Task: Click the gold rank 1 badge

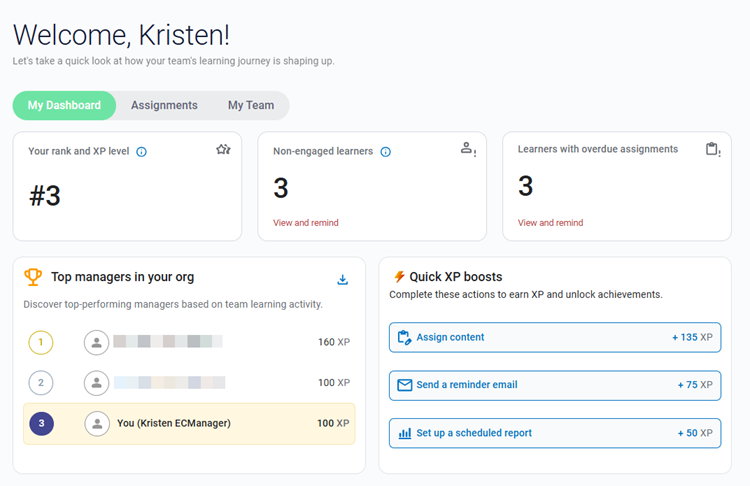Action: (40, 342)
